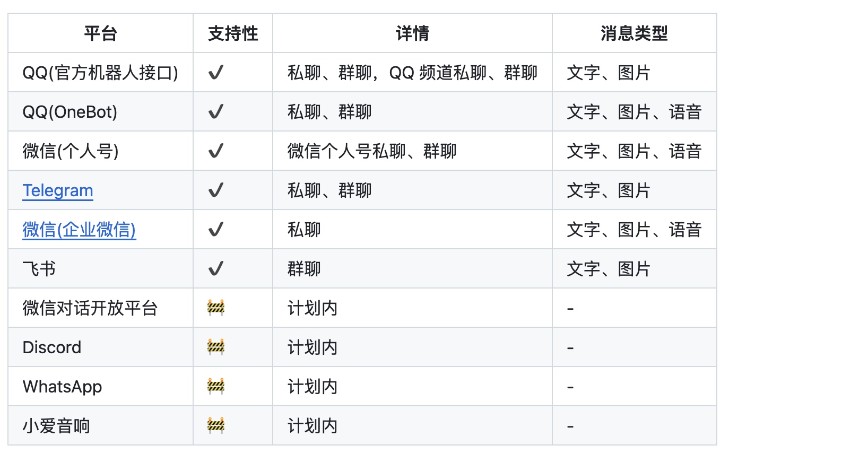Click the WhatsApp platform cell
The height and width of the screenshot is (454, 868).
(100, 387)
